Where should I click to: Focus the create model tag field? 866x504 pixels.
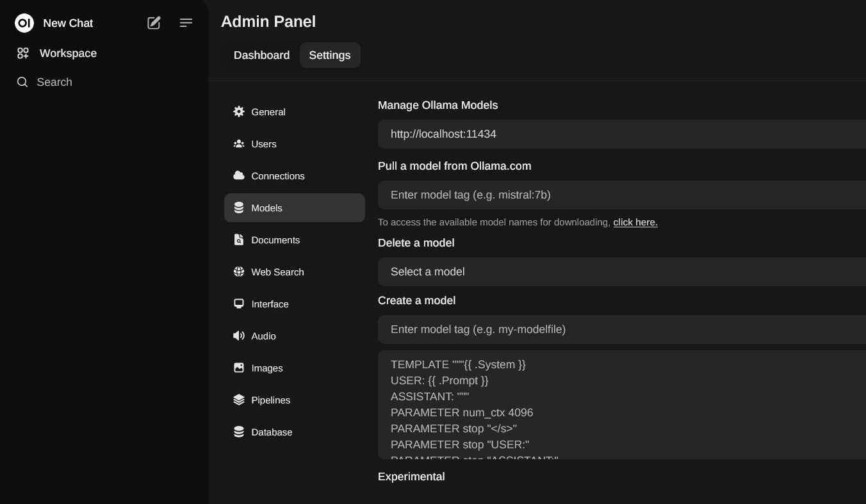(x=622, y=329)
